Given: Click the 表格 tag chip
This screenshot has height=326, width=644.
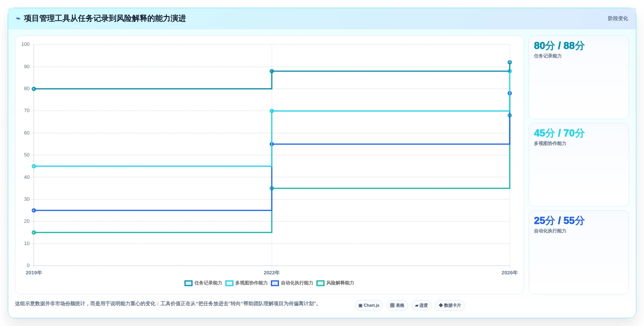Looking at the screenshot, I should tap(397, 305).
